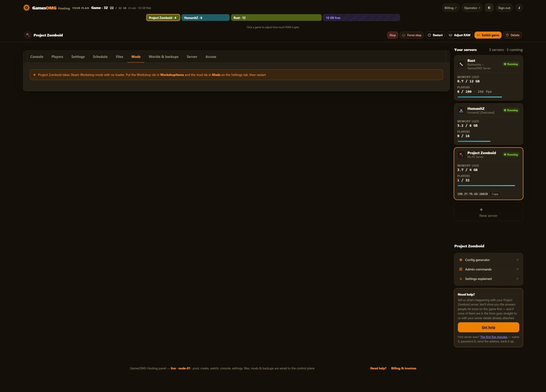Click the Running badge on HumanitZ card
Image resolution: width=546 pixels, height=392 pixels.
511,110
